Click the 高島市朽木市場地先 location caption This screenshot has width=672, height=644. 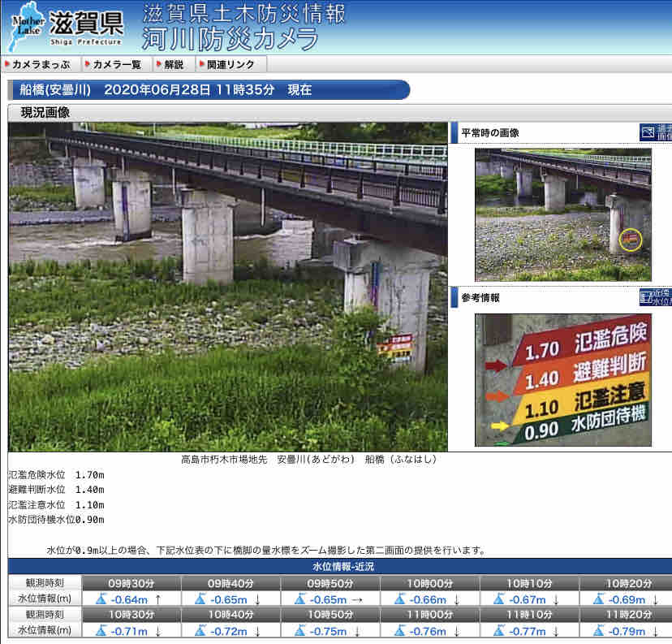tap(308, 459)
